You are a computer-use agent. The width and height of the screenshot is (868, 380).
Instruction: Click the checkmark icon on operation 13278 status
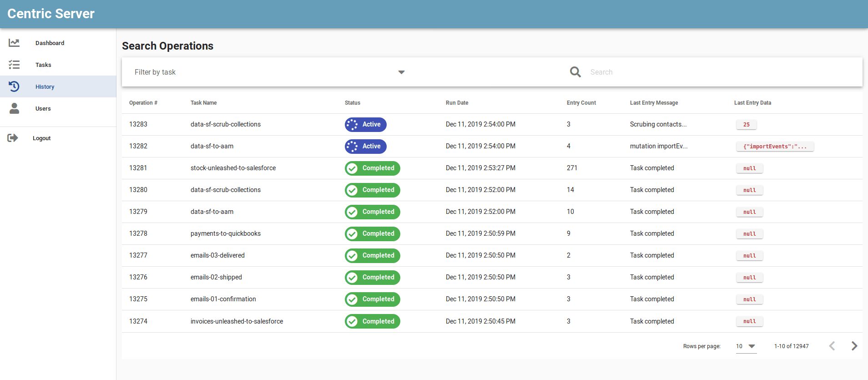352,233
